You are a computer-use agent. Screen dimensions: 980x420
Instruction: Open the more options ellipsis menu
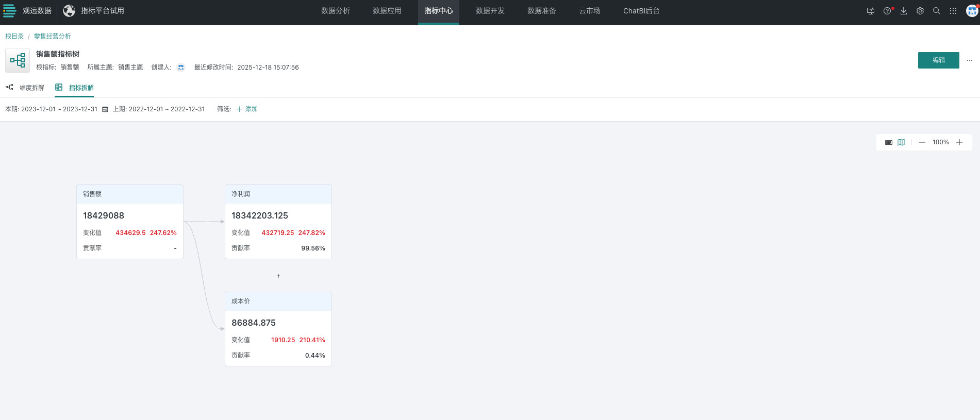(x=969, y=60)
